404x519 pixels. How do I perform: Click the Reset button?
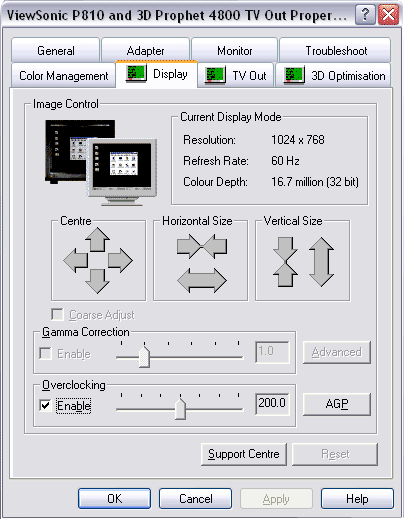[335, 454]
